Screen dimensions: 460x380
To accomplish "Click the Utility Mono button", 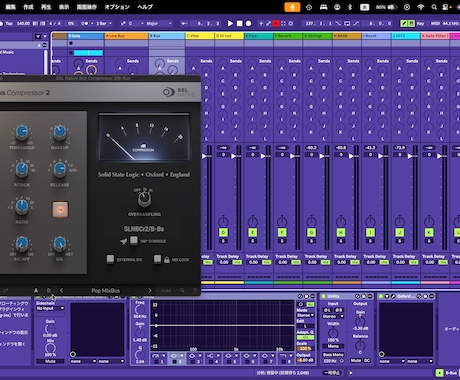I will [x=333, y=346].
